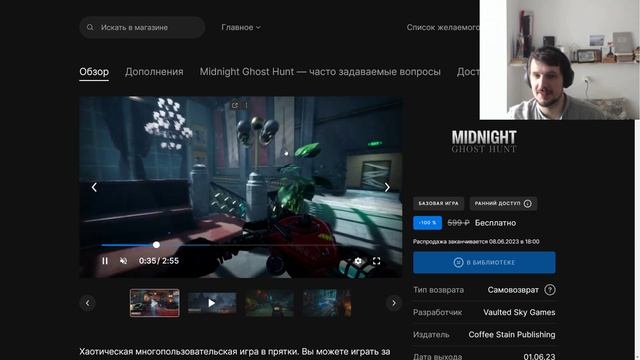Open Список желаемого link
This screenshot has height=360, width=640.
click(443, 27)
